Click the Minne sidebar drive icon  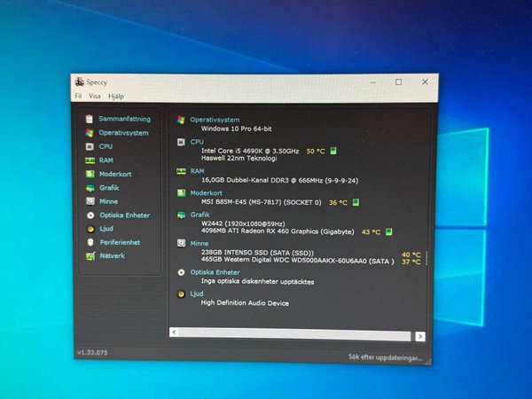pyautogui.click(x=90, y=201)
